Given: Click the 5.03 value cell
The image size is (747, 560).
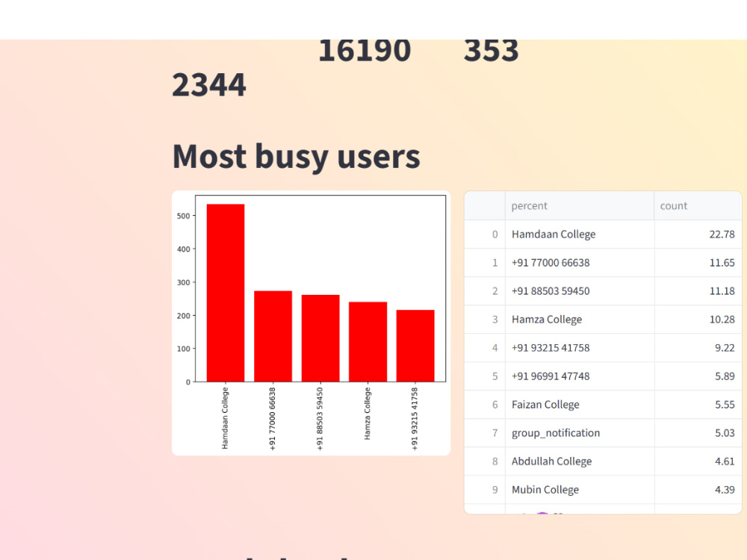Looking at the screenshot, I should tap(698, 433).
